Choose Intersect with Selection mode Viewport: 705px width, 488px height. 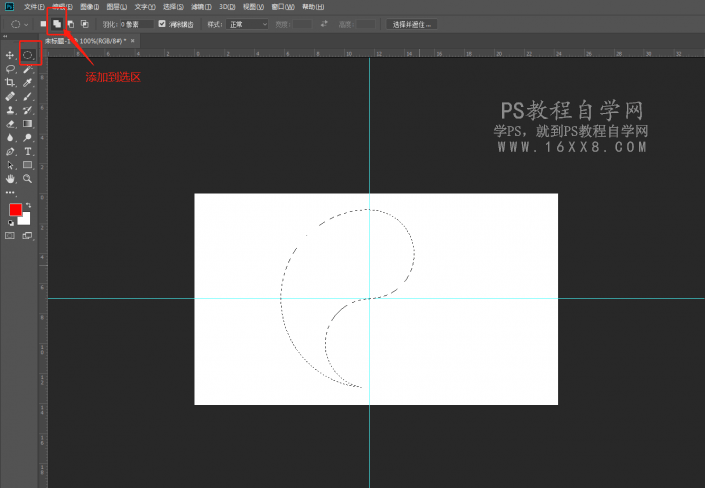[84, 24]
